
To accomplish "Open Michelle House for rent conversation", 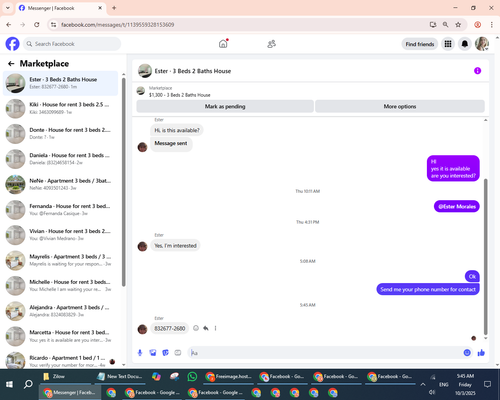I will (61, 286).
